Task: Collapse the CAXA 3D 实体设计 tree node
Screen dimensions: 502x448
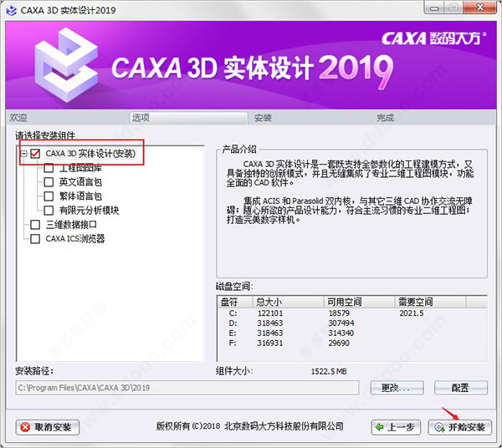Action: coord(23,154)
